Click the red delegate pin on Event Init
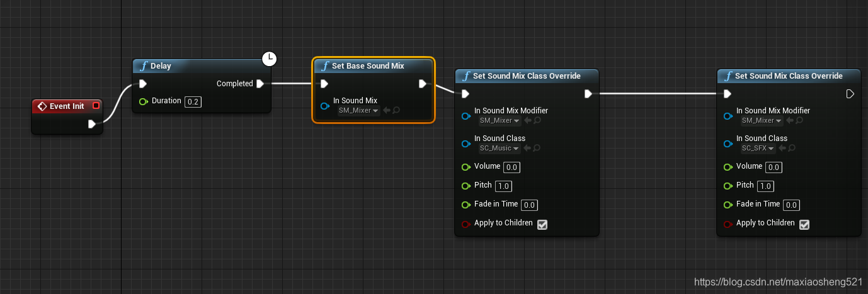The image size is (868, 294). (96, 106)
